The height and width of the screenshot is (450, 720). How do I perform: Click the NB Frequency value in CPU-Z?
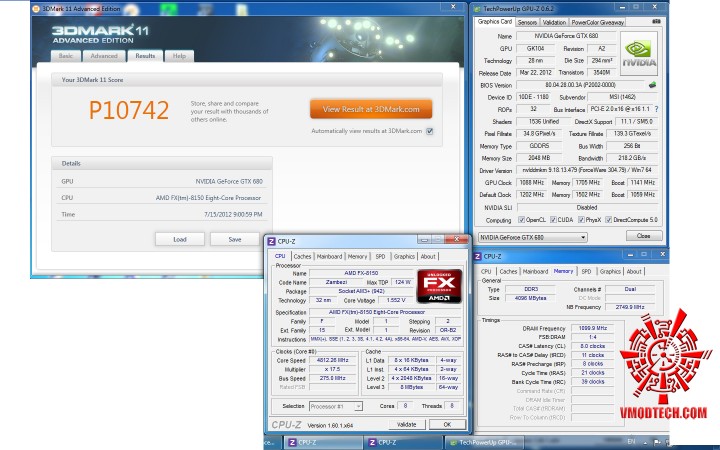pyautogui.click(x=630, y=307)
